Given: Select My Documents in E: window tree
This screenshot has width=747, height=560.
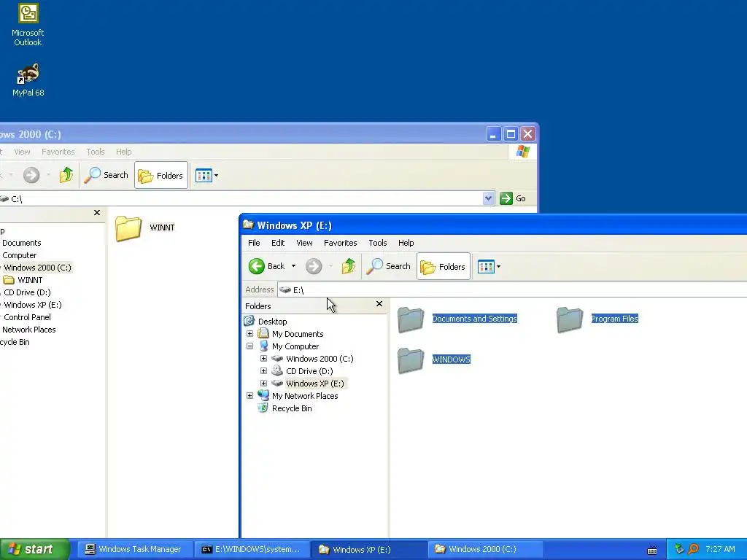Looking at the screenshot, I should click(x=298, y=334).
